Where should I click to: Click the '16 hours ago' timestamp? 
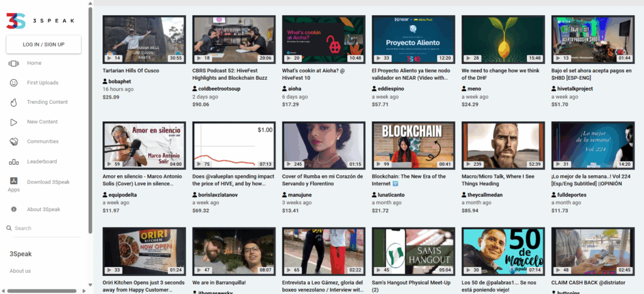click(x=118, y=89)
